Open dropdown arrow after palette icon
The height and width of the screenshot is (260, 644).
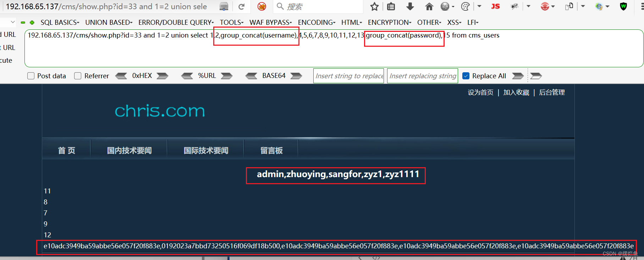coord(479,6)
